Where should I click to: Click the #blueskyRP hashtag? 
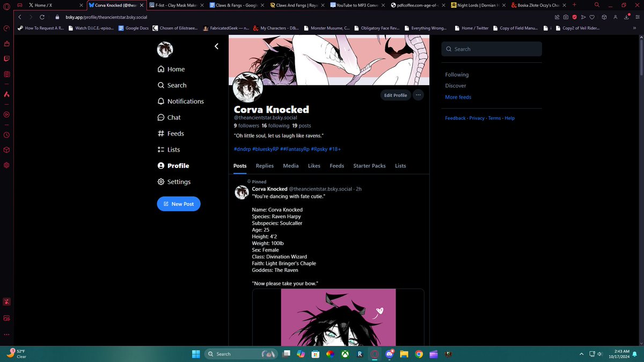265,149
